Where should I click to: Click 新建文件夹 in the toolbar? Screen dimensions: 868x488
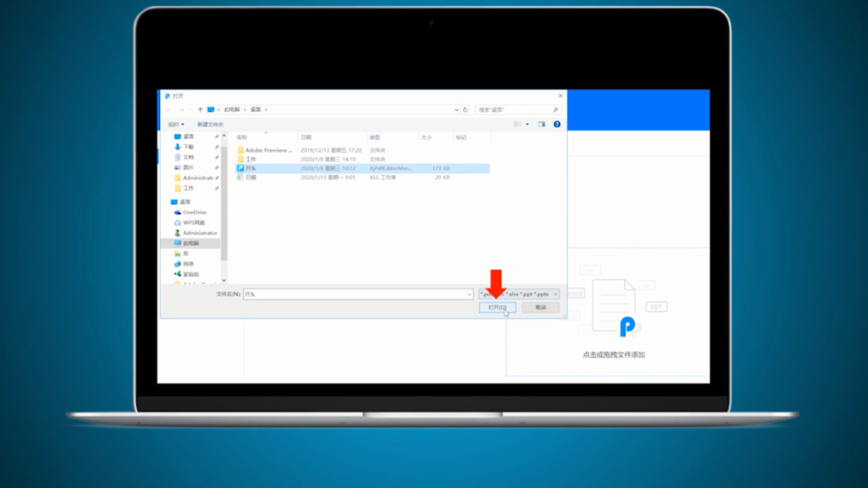click(210, 125)
